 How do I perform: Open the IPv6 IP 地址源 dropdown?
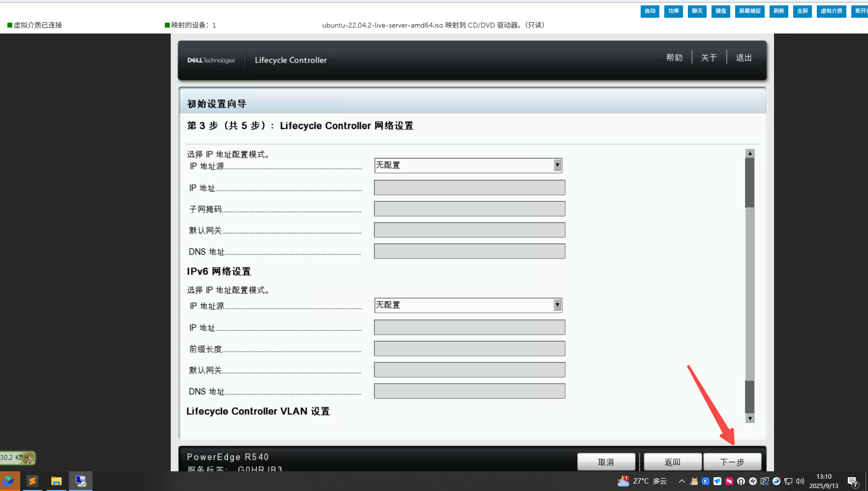(x=468, y=305)
